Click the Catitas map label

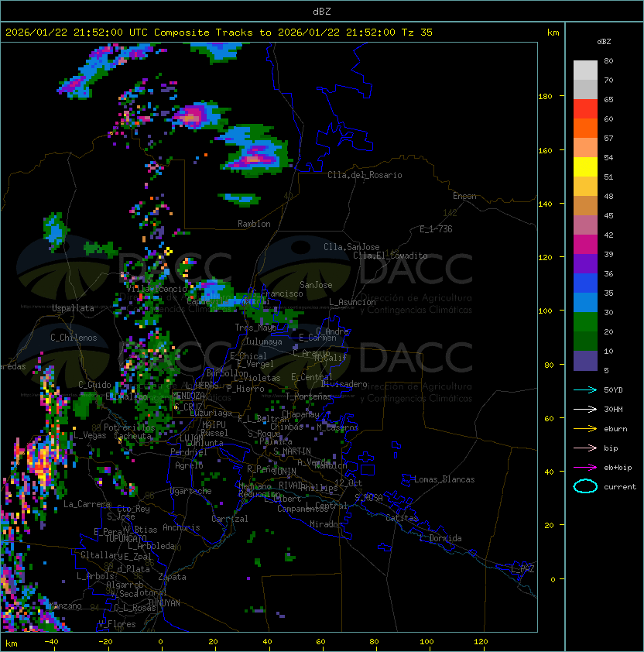[402, 518]
